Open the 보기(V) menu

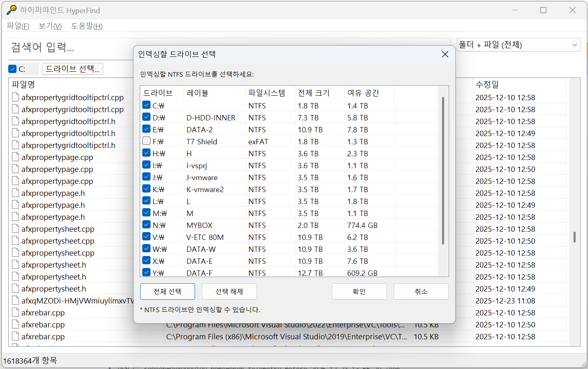pos(49,26)
